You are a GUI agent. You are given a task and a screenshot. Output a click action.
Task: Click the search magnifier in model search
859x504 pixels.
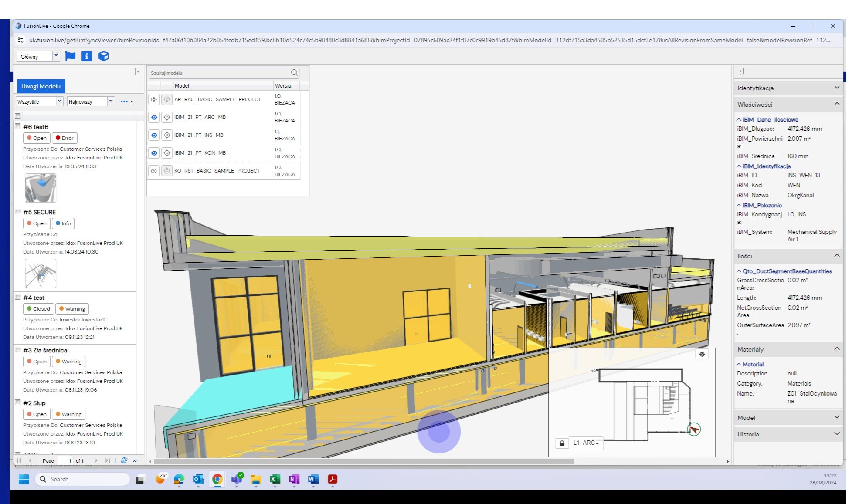click(x=295, y=73)
